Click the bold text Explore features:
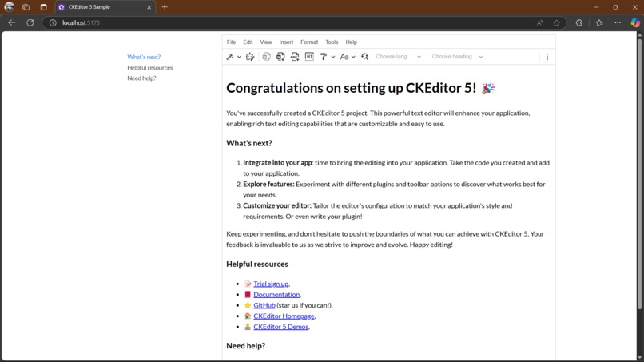Viewport: 644px width, 362px height. pyautogui.click(x=268, y=184)
